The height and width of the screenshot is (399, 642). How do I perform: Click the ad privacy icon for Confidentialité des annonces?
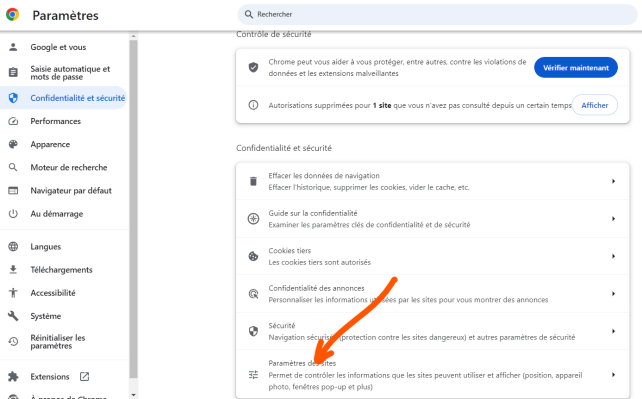click(253, 294)
